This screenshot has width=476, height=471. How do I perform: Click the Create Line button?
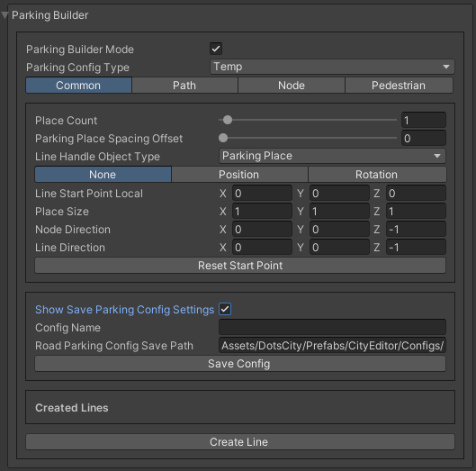tap(240, 441)
